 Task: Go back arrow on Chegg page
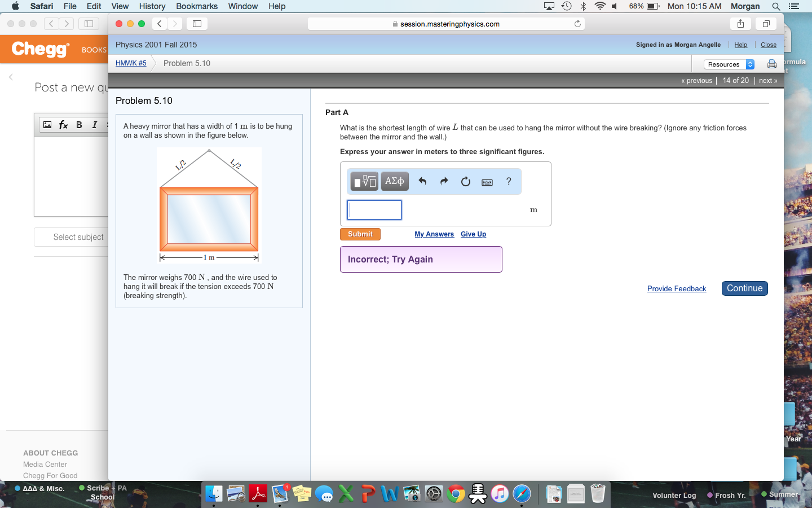pyautogui.click(x=11, y=77)
